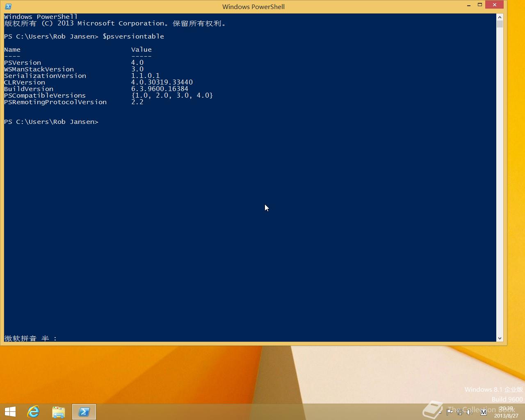This screenshot has width=525, height=420.
Task: Click the PSVersion row name
Action: click(x=23, y=63)
